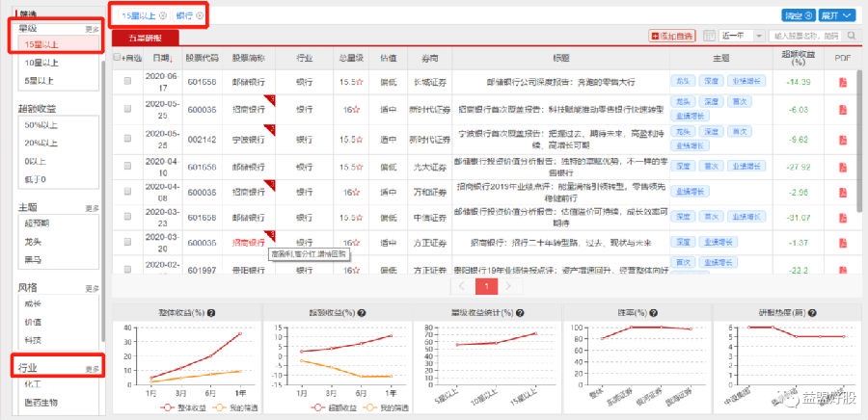Tick the select-all checkbox in header
This screenshot has width=868, height=420.
click(118, 58)
